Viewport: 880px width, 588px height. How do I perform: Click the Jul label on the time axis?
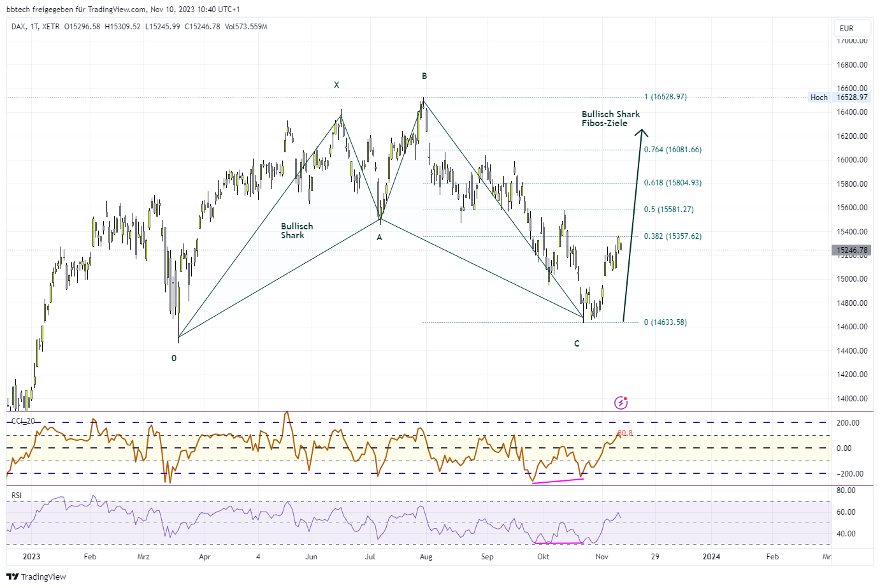click(x=370, y=557)
